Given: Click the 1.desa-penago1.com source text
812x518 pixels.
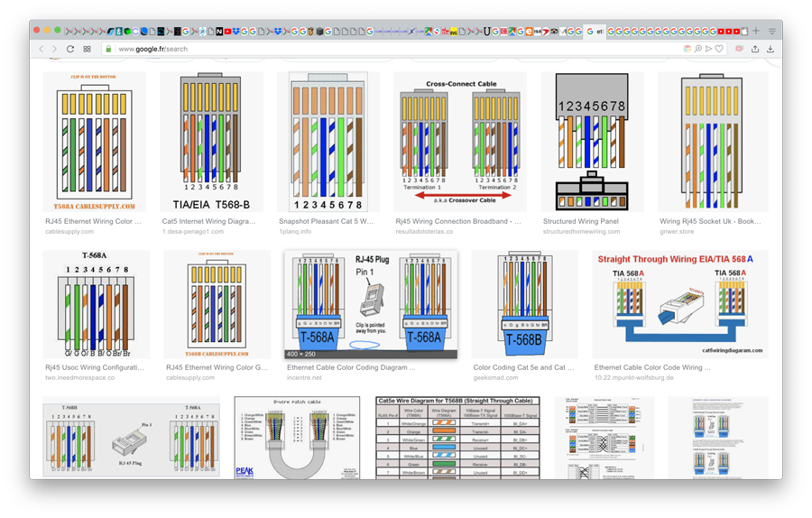Looking at the screenshot, I should [193, 232].
